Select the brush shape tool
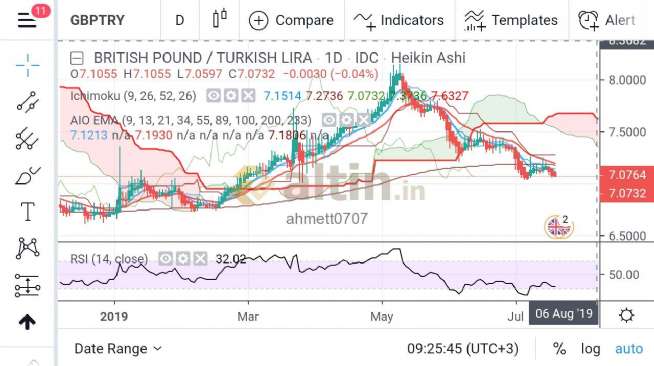654x366 pixels. pyautogui.click(x=28, y=176)
